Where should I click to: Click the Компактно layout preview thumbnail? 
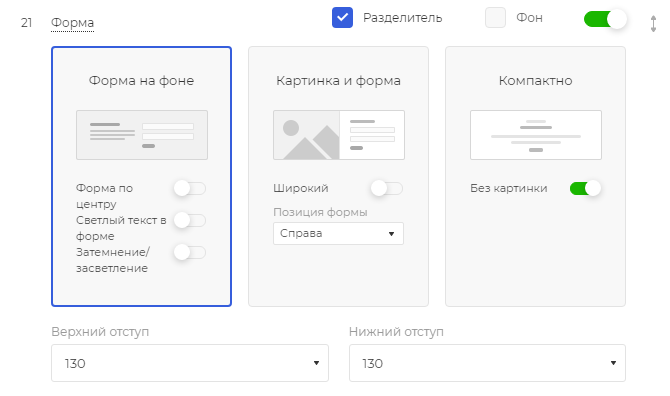pyautogui.click(x=536, y=135)
